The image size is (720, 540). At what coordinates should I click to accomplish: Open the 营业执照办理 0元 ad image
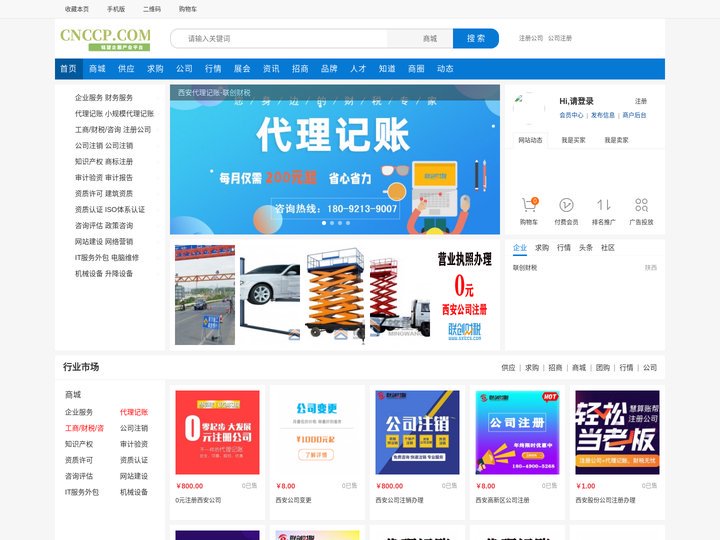464,295
